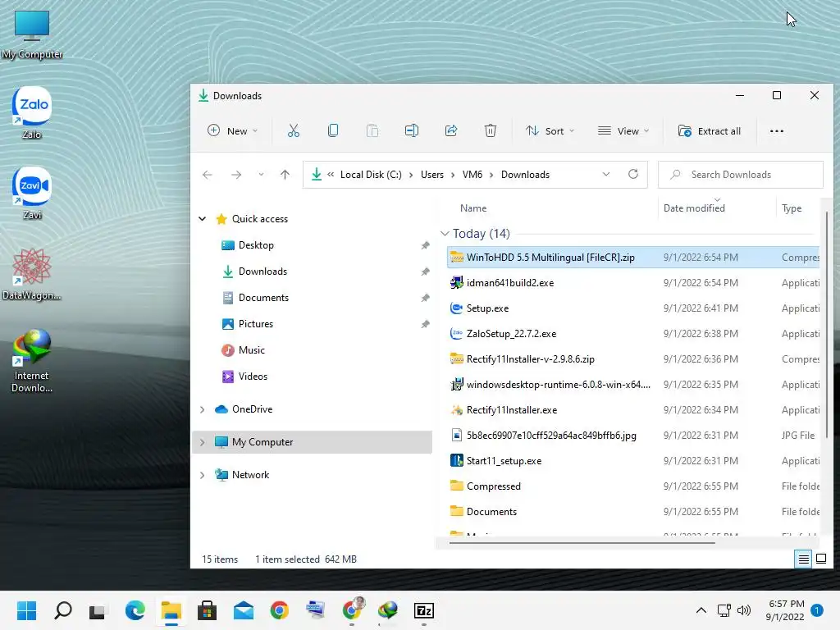Select Videos in Quick access
This screenshot has width=840, height=630.
point(253,376)
